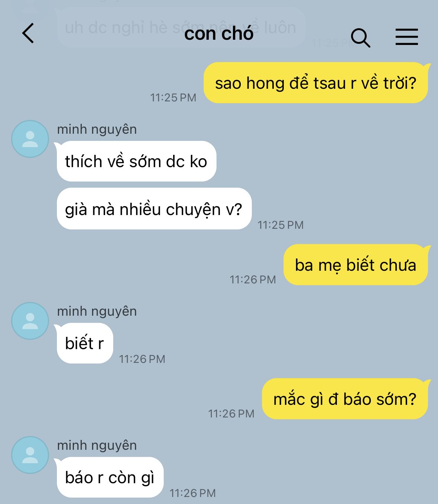Select the message 'sao hong để tsau r về trời?'
438x504 pixels.
click(x=316, y=83)
